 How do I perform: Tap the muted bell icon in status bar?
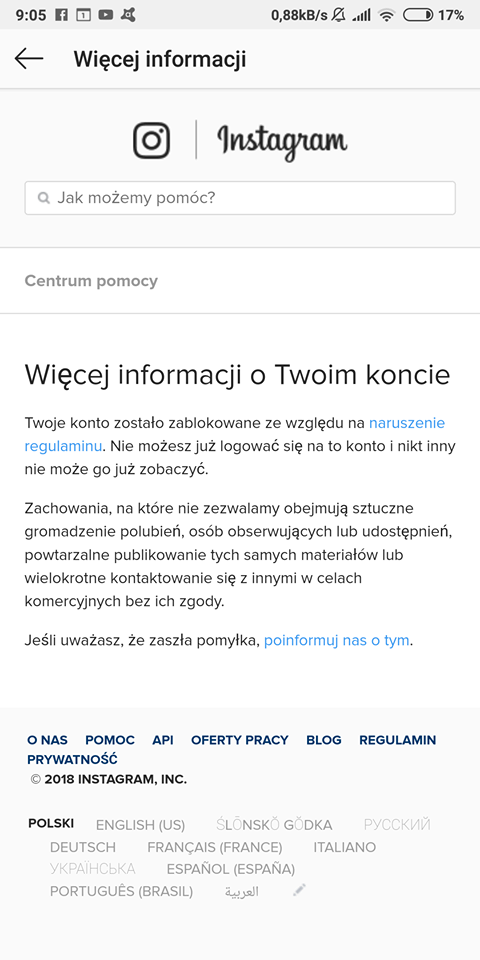click(x=339, y=15)
